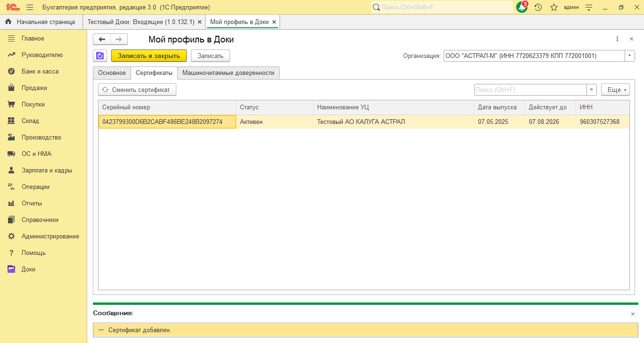The height and width of the screenshot is (343, 644).
Task: Switch to the Основное tab
Action: (112, 73)
